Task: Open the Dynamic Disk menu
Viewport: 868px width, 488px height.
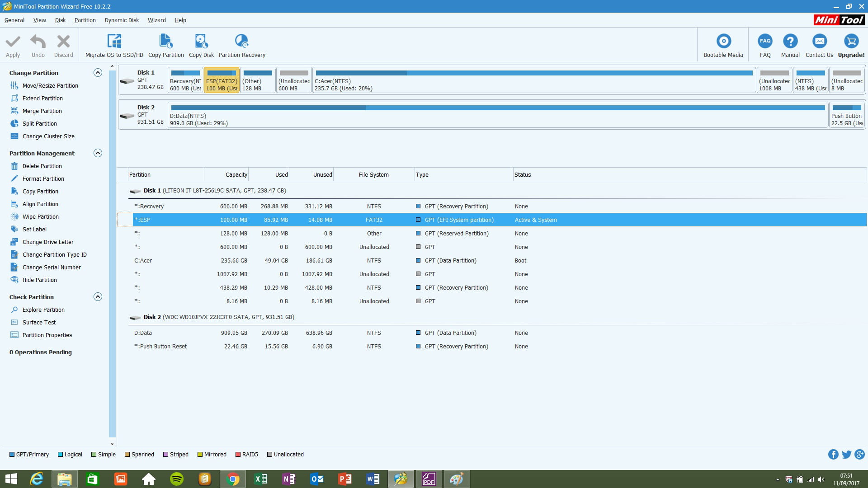Action: [x=122, y=20]
